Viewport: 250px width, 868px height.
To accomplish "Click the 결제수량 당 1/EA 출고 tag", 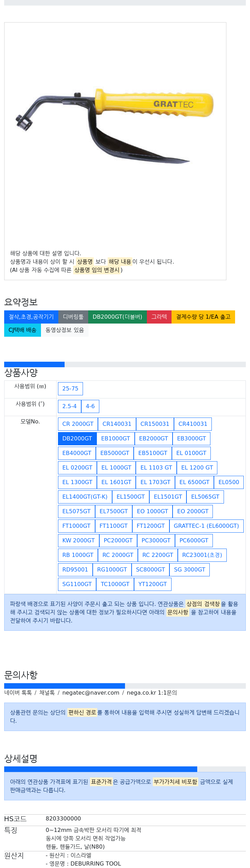I will pos(203,317).
